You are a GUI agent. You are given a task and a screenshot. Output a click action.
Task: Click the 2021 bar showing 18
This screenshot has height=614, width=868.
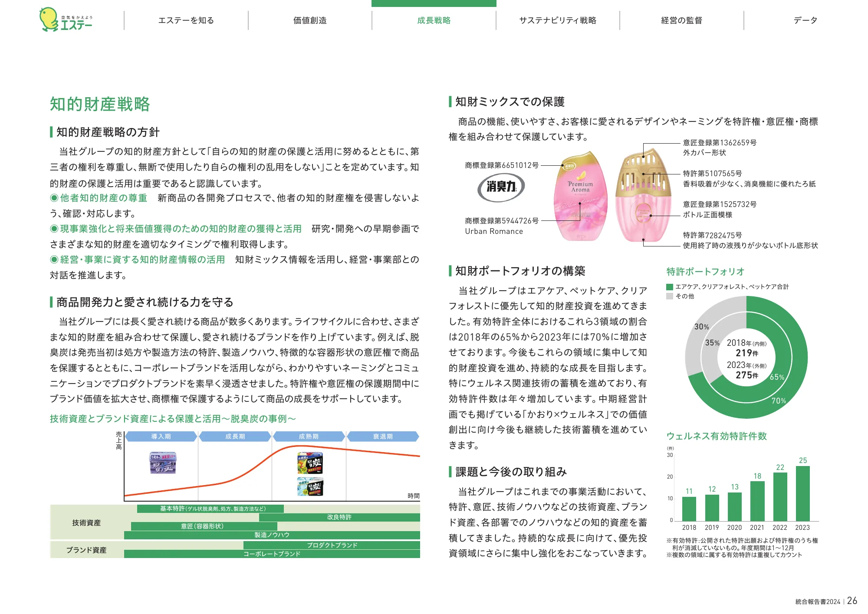[757, 501]
